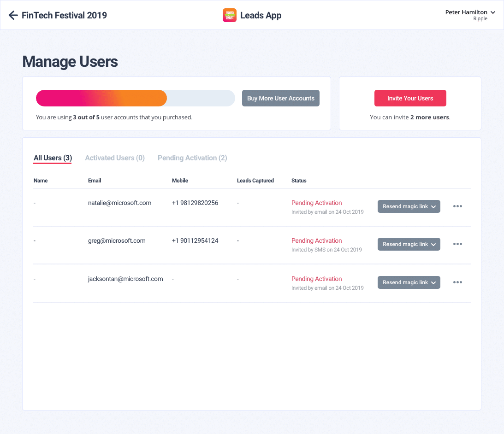504x434 pixels.
Task: Click the Leads Captured column header
Action: 255,181
